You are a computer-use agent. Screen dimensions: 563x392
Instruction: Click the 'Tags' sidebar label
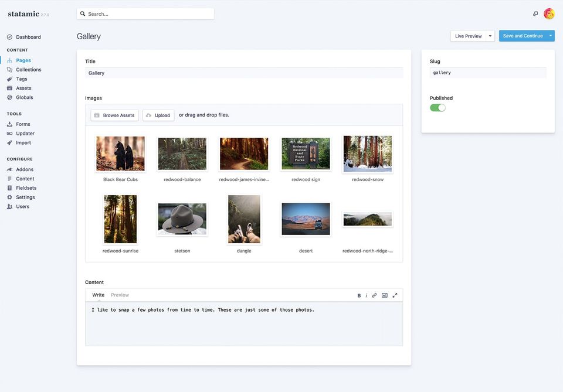[22, 79]
